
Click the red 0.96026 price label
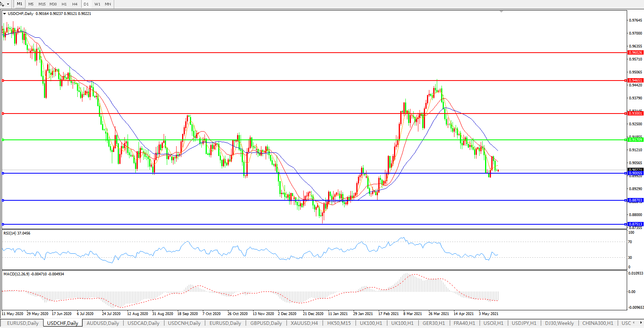[635, 53]
